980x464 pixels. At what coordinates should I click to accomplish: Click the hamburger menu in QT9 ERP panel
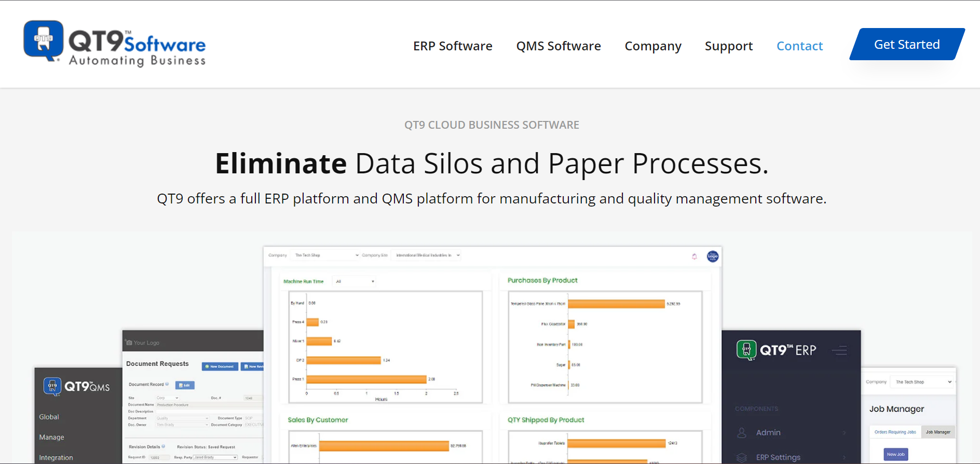(839, 351)
